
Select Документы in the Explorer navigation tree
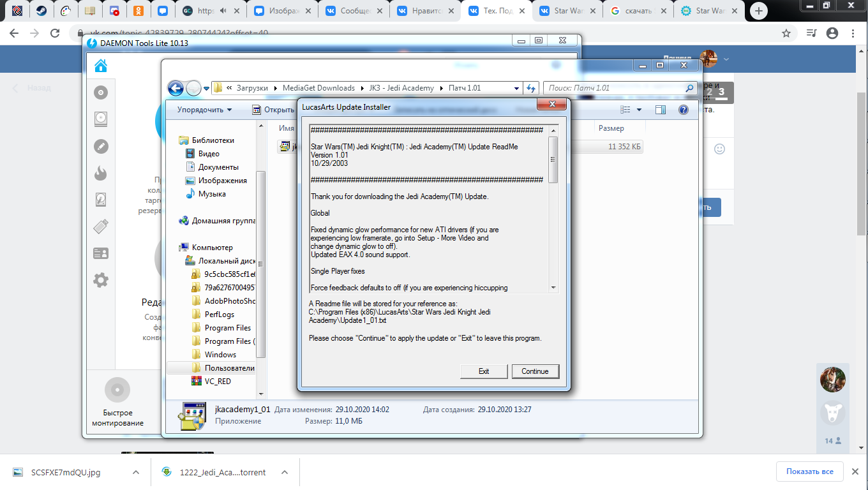pyautogui.click(x=212, y=167)
